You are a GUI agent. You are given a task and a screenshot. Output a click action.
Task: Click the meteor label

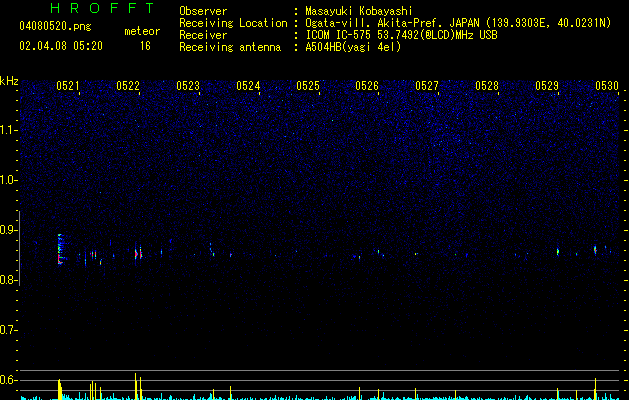142,31
